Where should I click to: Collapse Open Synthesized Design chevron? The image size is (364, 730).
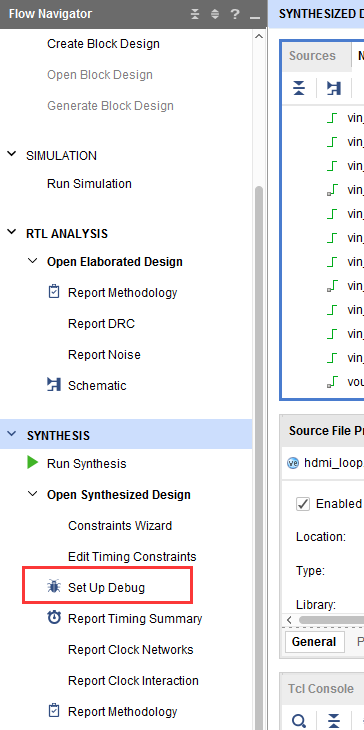33,493
